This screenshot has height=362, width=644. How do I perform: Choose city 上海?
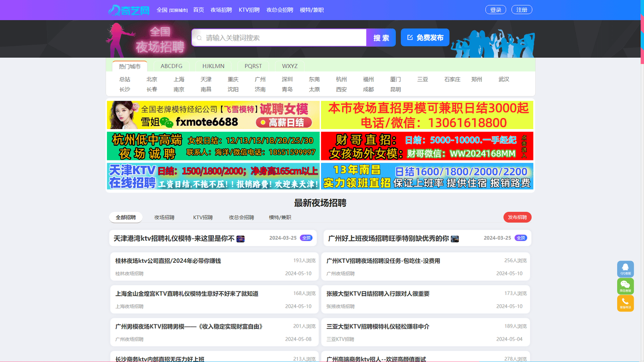[x=179, y=79]
